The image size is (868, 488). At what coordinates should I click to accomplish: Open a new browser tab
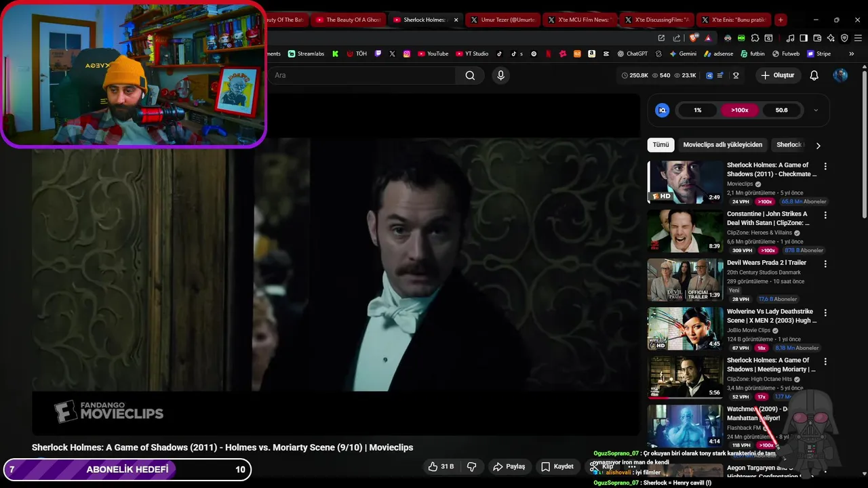(781, 20)
